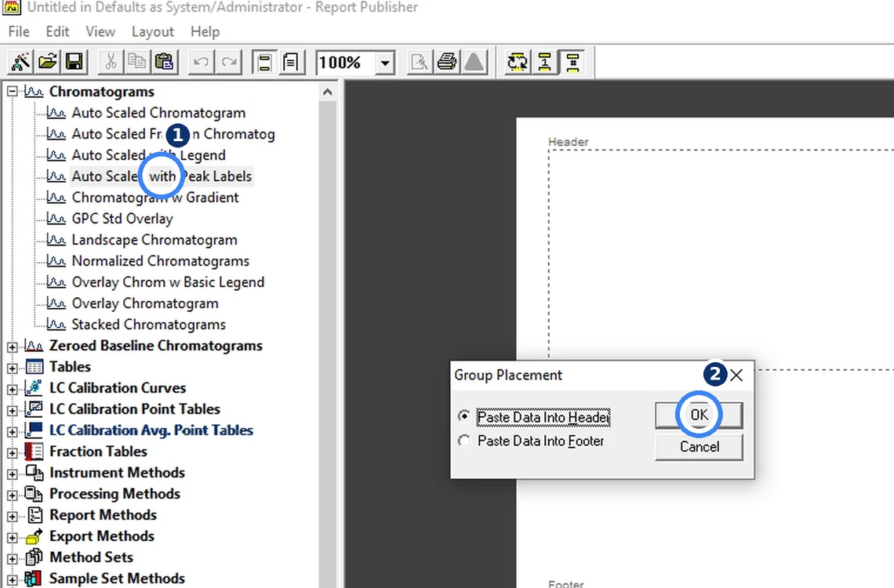This screenshot has height=588, width=894.
Task: Click the printer icon
Action: click(446, 61)
